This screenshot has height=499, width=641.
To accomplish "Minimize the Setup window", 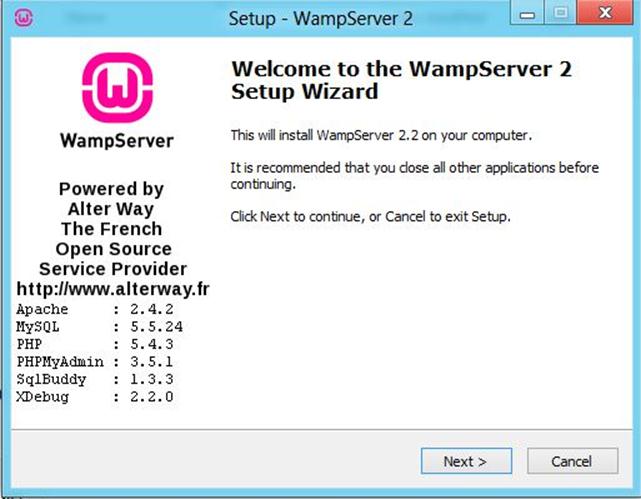I will click(x=527, y=12).
